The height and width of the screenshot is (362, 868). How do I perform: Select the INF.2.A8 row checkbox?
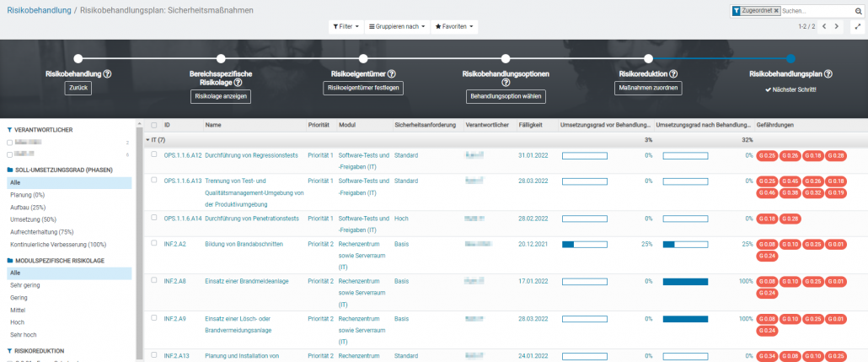tap(153, 280)
